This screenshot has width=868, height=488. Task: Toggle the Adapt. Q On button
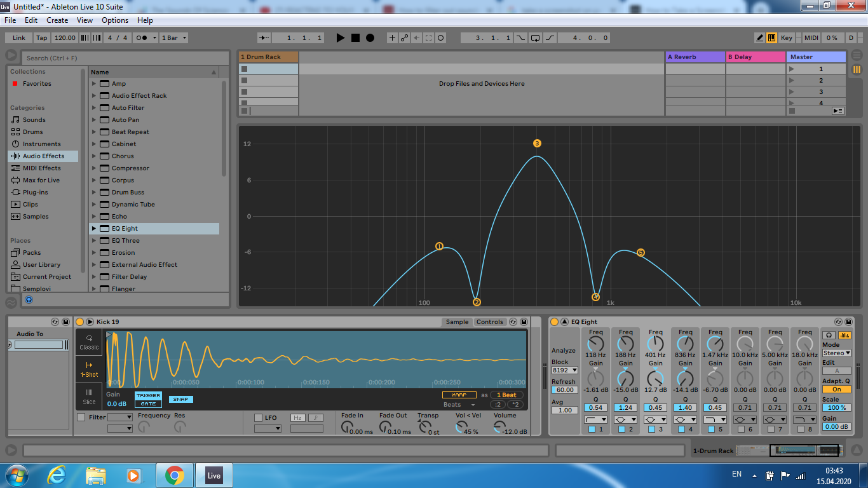coord(836,390)
